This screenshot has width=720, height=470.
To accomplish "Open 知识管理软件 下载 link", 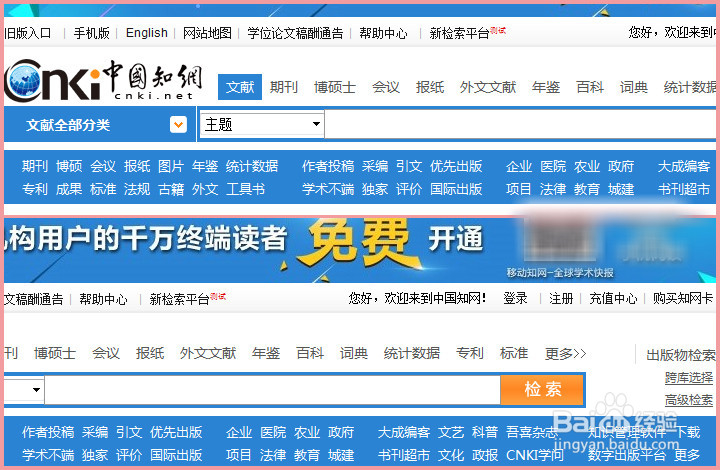I will (643, 432).
